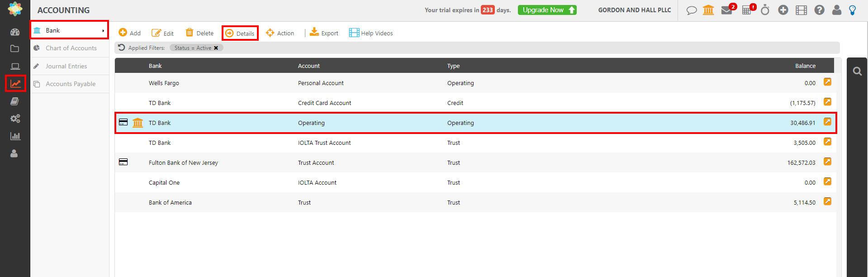Click the Delete toolbar button
Image resolution: width=868 pixels, height=277 pixels.
[x=199, y=33]
